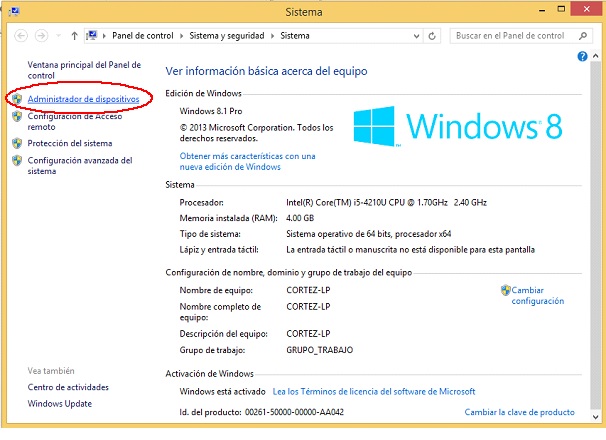This screenshot has height=440, width=606.
Task: Click the GRUPO_TRABAJO workgroup value
Action: [x=319, y=350]
